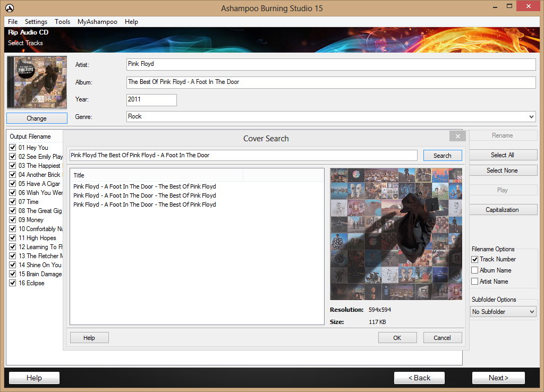Screen dimensions: 544x392
Task: Uncheck track 01 Hey You
Action: coord(13,147)
